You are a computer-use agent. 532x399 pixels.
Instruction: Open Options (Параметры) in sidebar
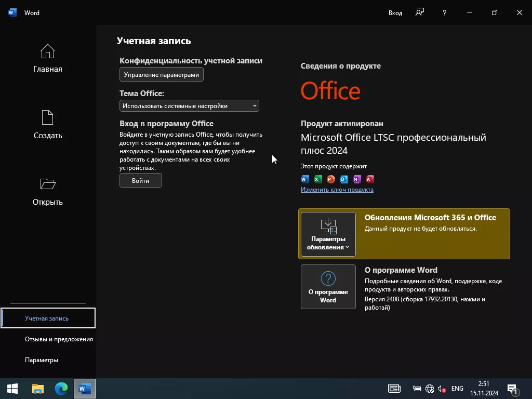click(42, 360)
